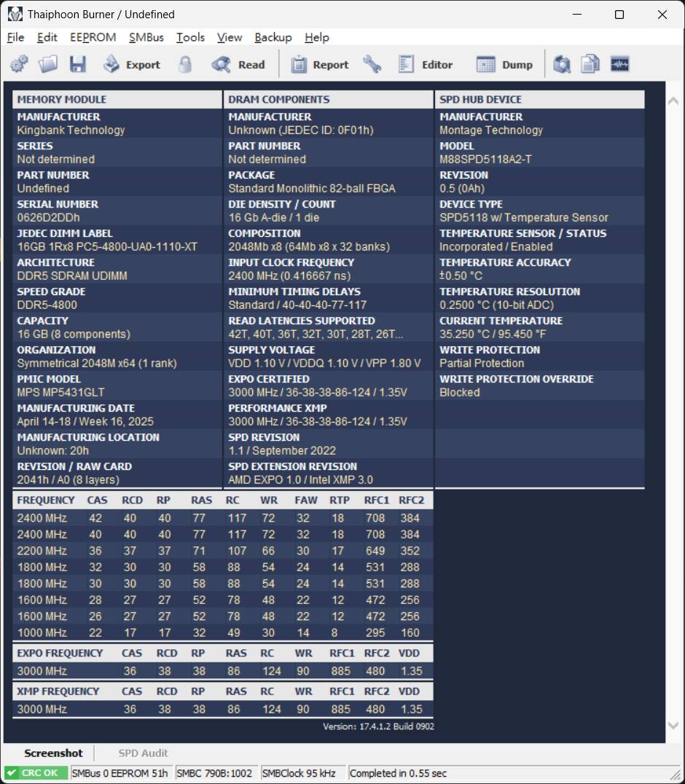
Task: Click Standard Monolithic 82-ball FBGA package
Action: [x=311, y=188]
